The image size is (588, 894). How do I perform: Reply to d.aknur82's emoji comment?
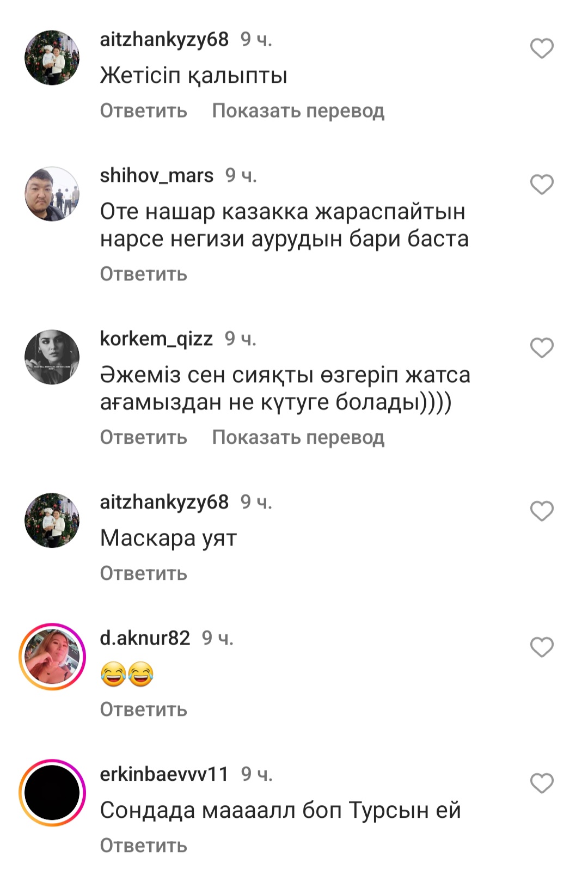click(144, 709)
